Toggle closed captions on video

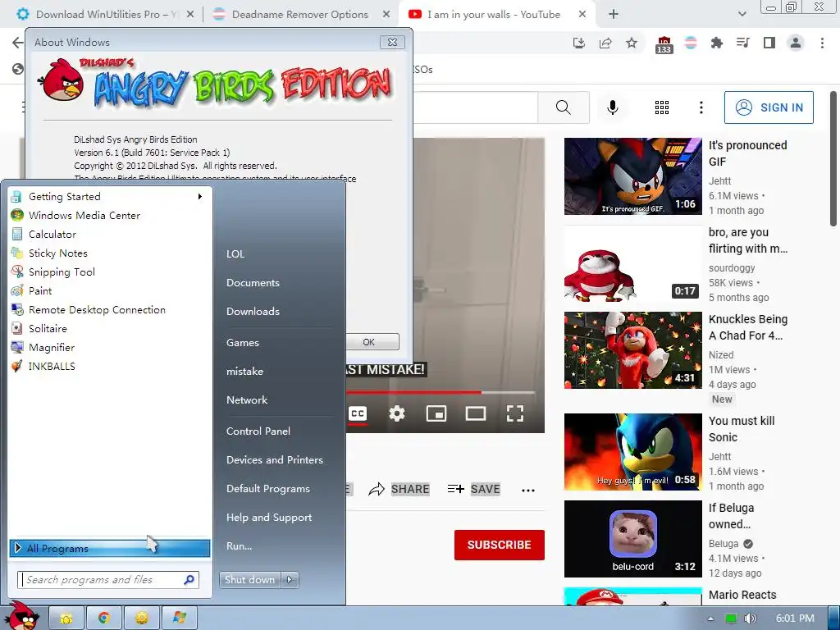click(358, 413)
